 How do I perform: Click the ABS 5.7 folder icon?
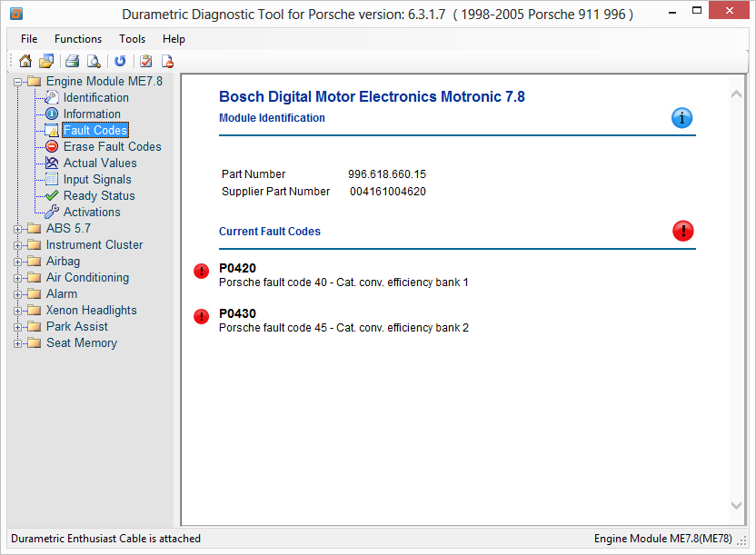pyautogui.click(x=35, y=228)
